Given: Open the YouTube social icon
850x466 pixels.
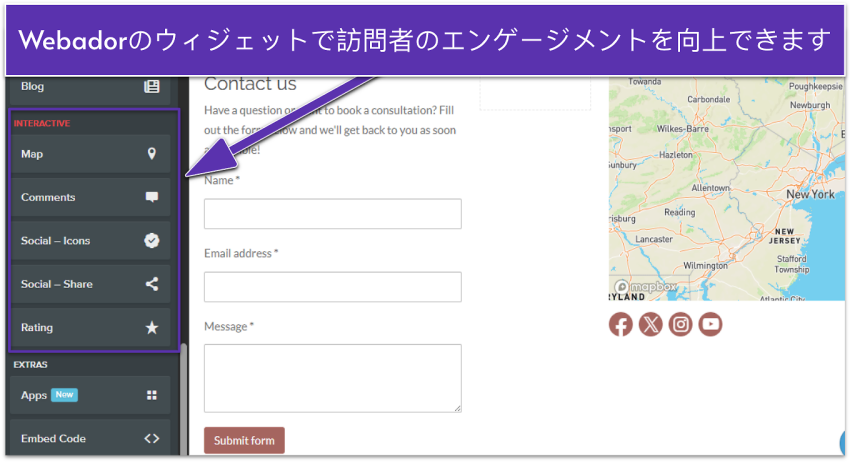Looking at the screenshot, I should click(x=710, y=325).
